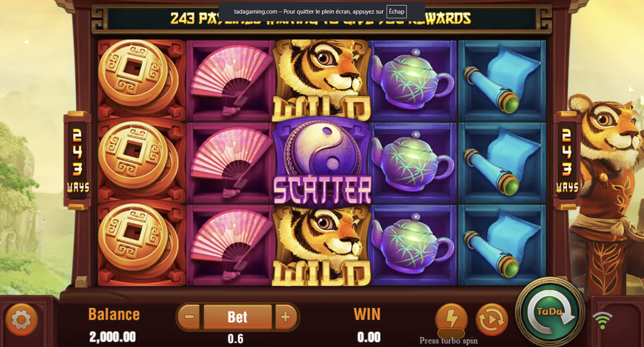This screenshot has width=644, height=347.
Task: Check the green wifi signal icon
Action: point(602,320)
